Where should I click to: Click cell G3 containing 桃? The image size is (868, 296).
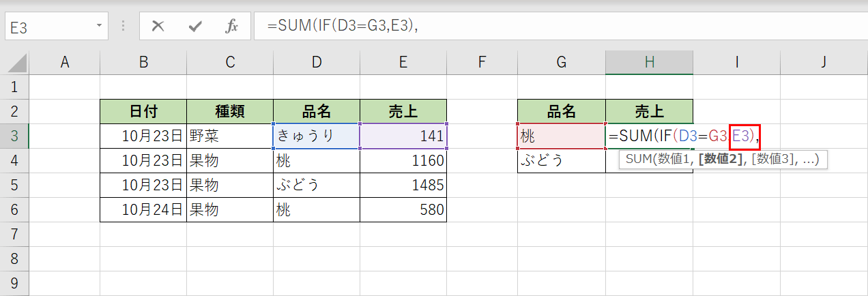pyautogui.click(x=561, y=136)
